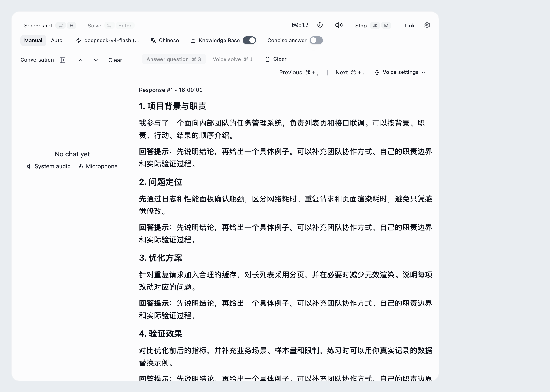Click the Screenshot button

(x=50, y=26)
